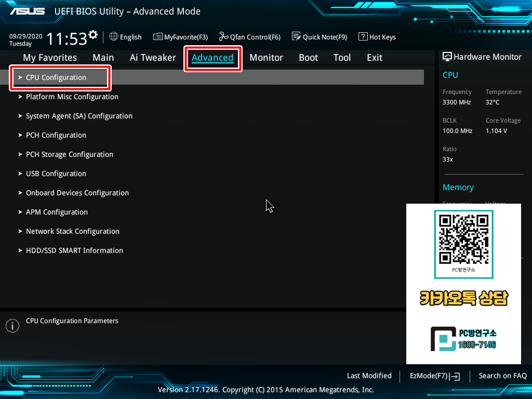
Task: Click the globe language icon
Action: [114, 36]
